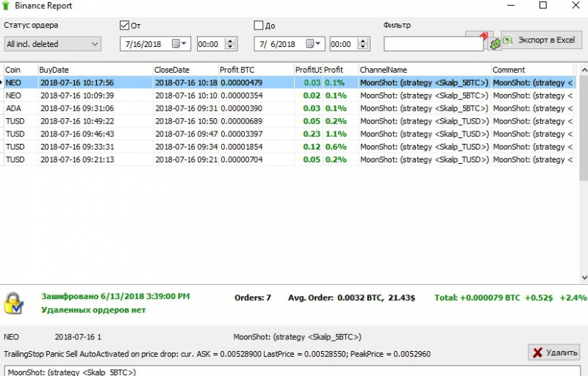Sort by the Coin column header

pyautogui.click(x=21, y=70)
